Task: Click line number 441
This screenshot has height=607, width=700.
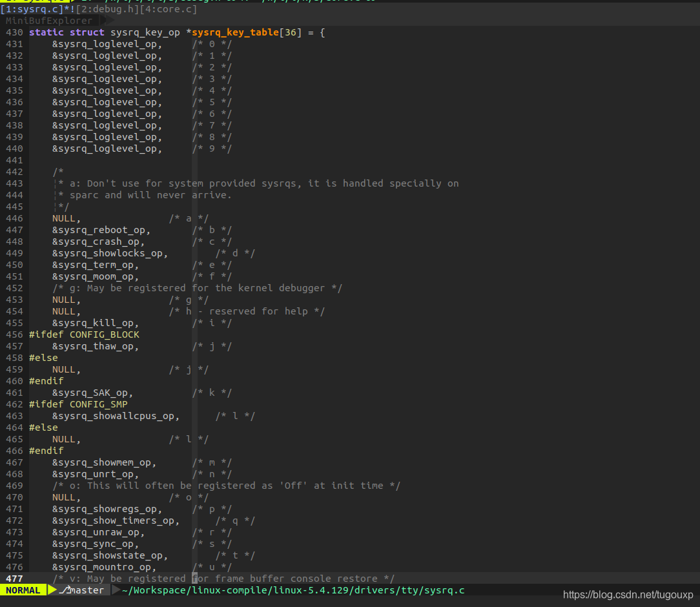Action: (14, 160)
